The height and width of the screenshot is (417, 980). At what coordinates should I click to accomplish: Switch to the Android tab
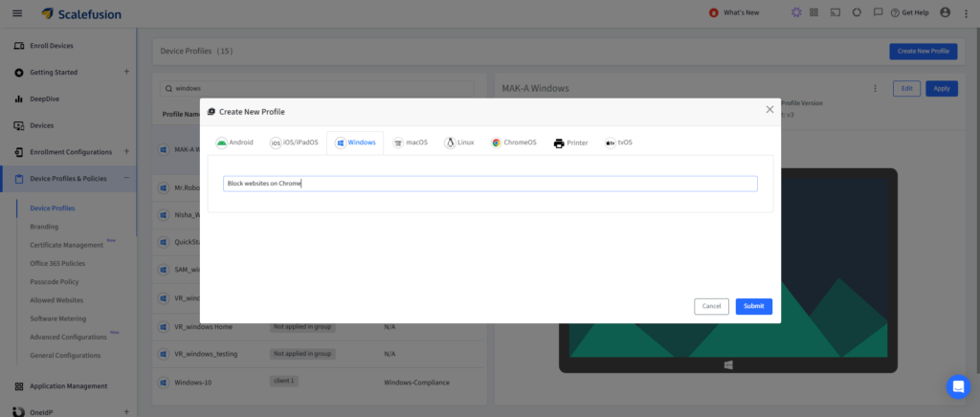coord(234,143)
